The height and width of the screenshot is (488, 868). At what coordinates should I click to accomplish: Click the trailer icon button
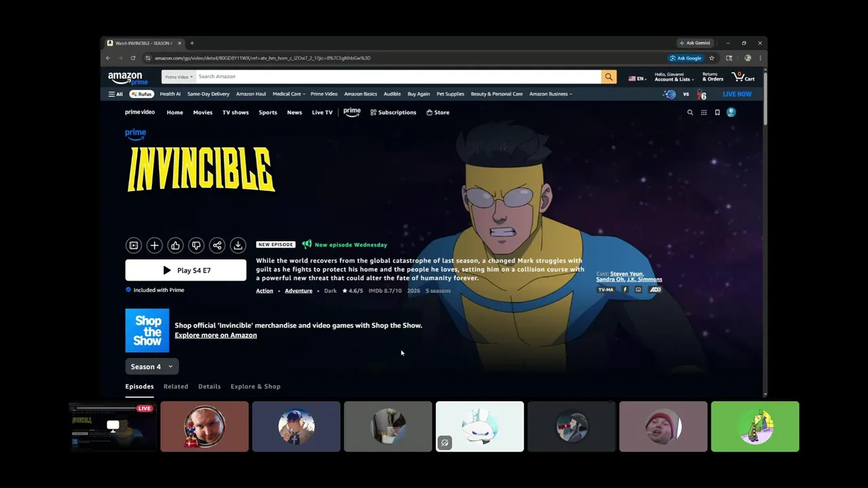(x=134, y=245)
